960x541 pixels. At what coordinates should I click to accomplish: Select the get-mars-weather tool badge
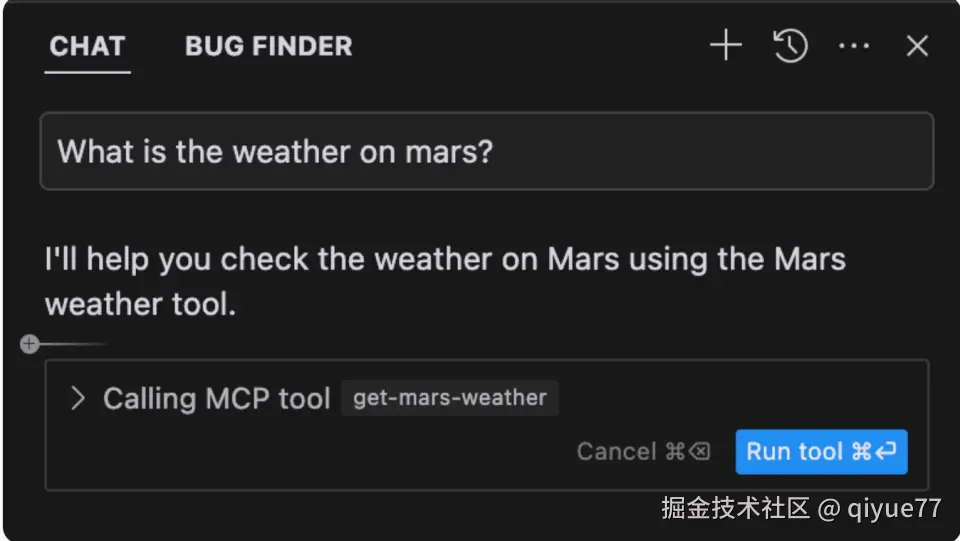point(450,398)
